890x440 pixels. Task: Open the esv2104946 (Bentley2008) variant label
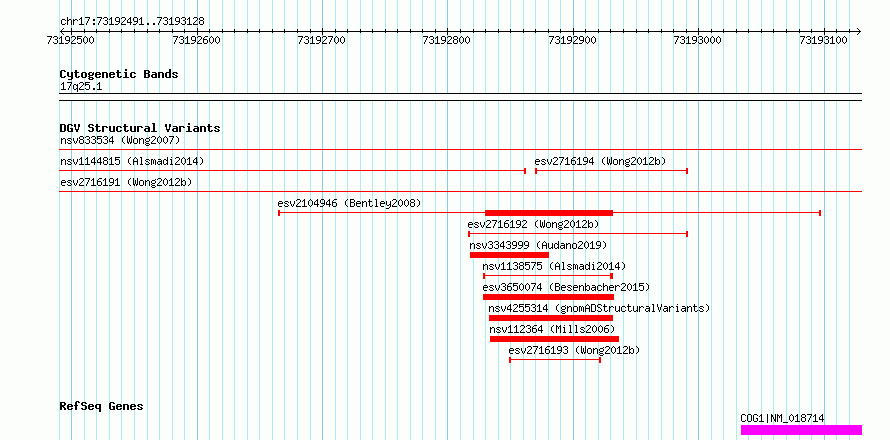point(349,203)
